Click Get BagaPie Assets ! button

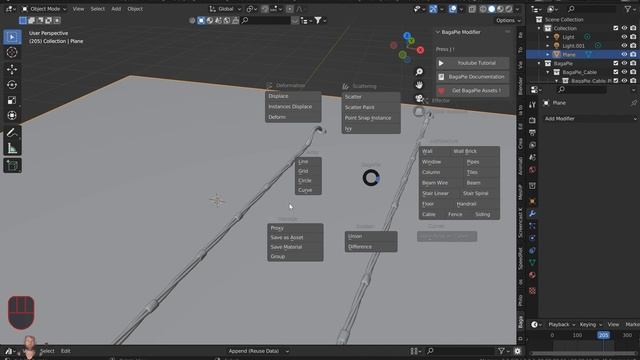pos(473,91)
